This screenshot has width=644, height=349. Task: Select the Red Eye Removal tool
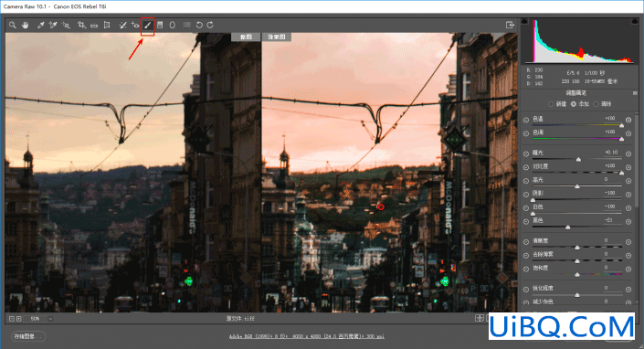click(x=134, y=25)
